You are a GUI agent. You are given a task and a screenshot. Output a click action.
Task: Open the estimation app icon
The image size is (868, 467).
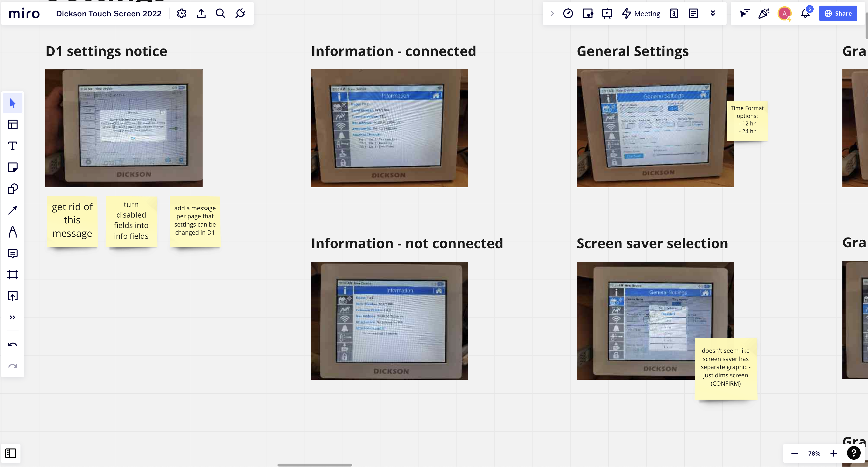click(674, 13)
